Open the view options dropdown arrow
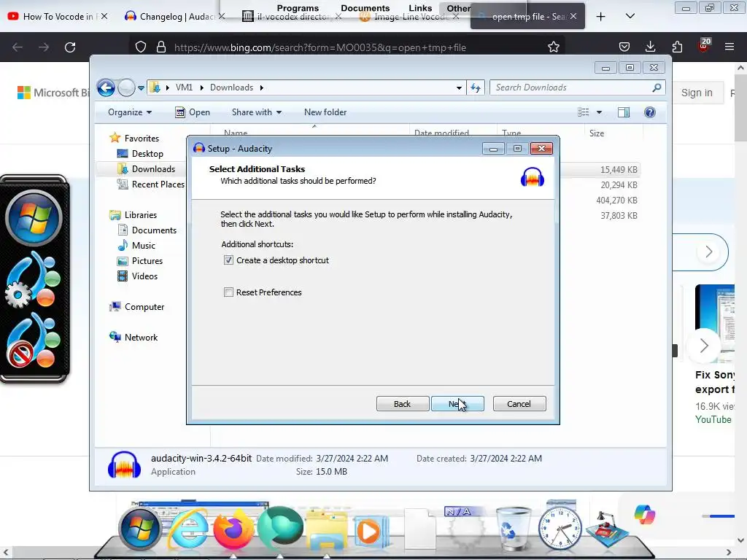Viewport: 747px width, 560px height. pos(600,112)
